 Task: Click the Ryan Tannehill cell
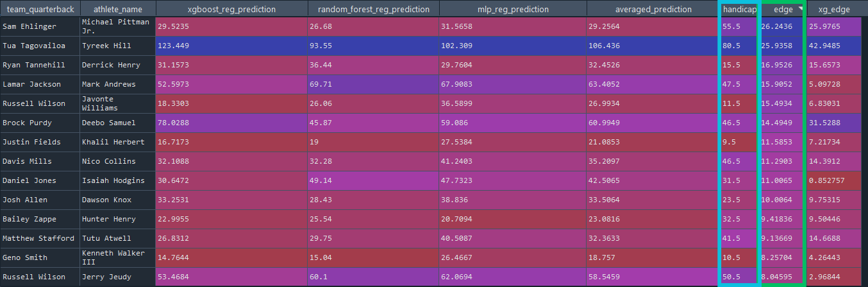[40, 65]
